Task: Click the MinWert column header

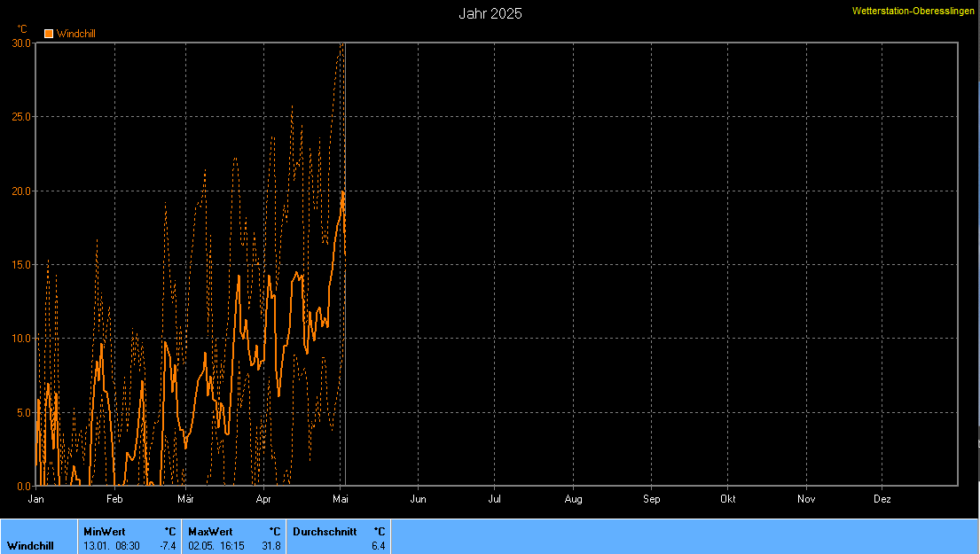Action: (105, 532)
